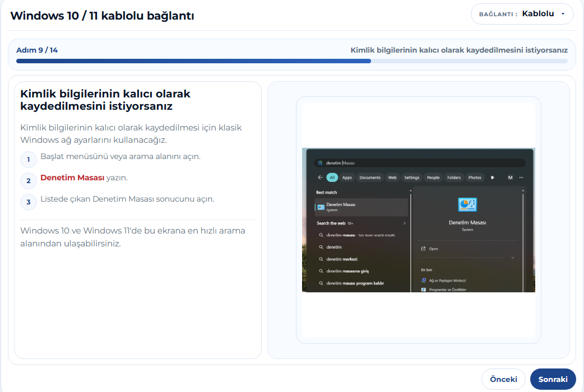The image size is (584, 392).
Task: Select the Apps filter chip in the screenshot
Action: (347, 178)
